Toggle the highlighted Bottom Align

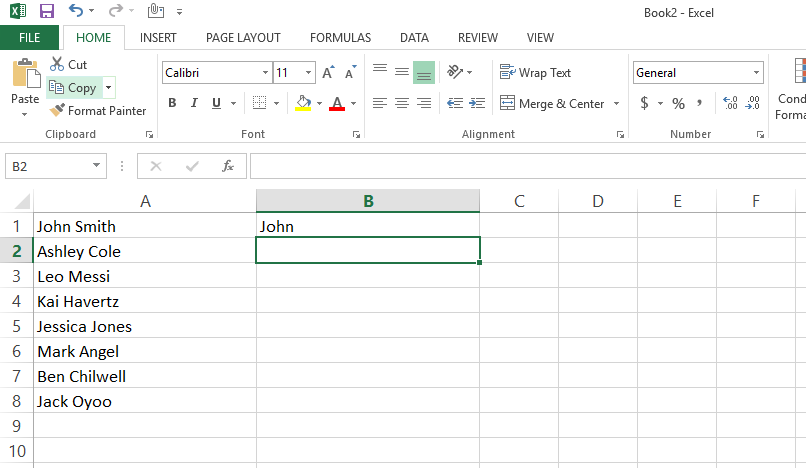pyautogui.click(x=424, y=73)
